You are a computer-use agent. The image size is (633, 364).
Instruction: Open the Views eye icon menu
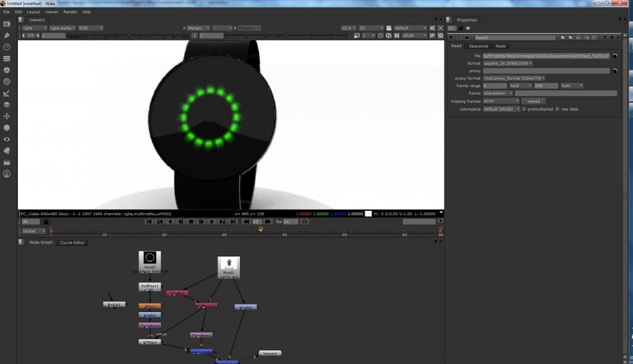coord(7,139)
